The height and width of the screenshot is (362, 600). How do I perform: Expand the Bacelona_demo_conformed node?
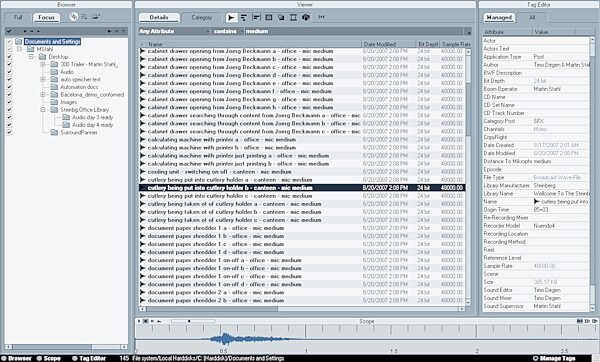coord(43,95)
